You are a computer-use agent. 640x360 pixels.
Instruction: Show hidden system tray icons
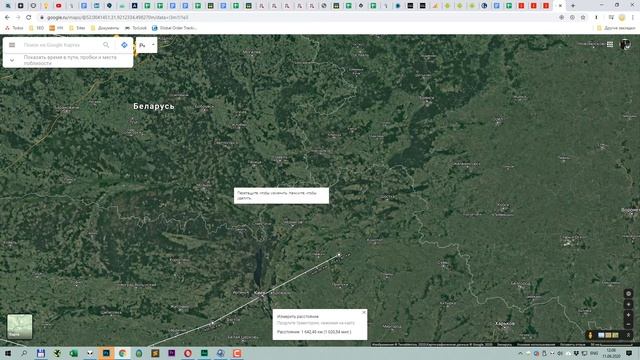pos(520,353)
